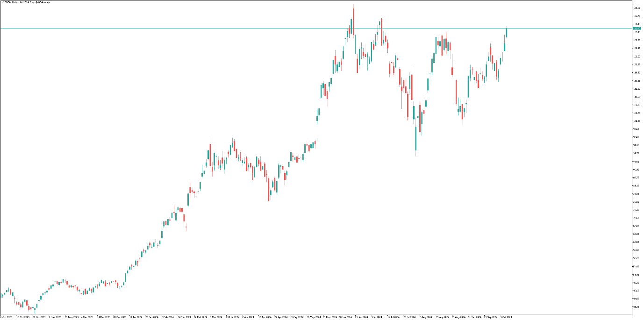Click the latest green candle at chart's right edge
The image size is (644, 320).
pyautogui.click(x=507, y=33)
